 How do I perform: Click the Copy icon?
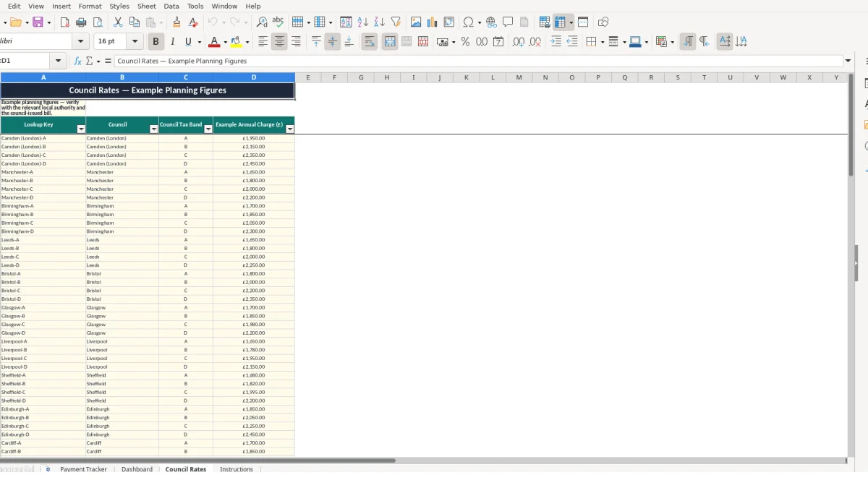coord(134,22)
